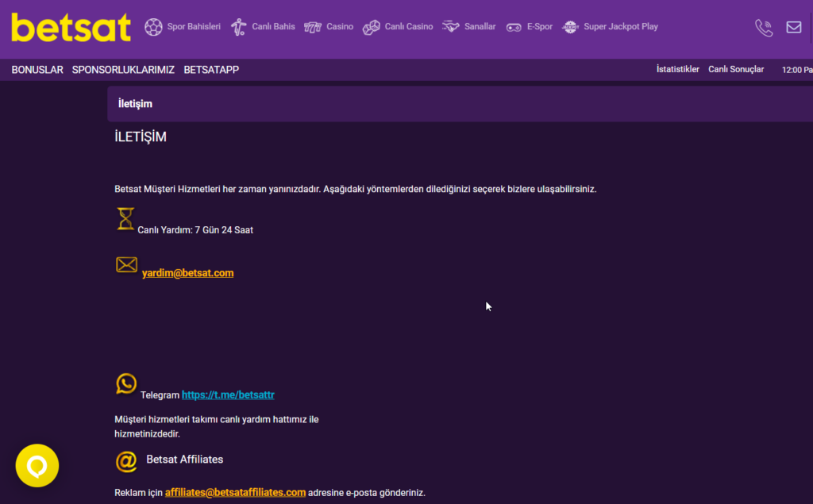Open SPONSORLUKLARIMIZ tab
Viewport: 813px width, 504px height.
click(x=123, y=70)
